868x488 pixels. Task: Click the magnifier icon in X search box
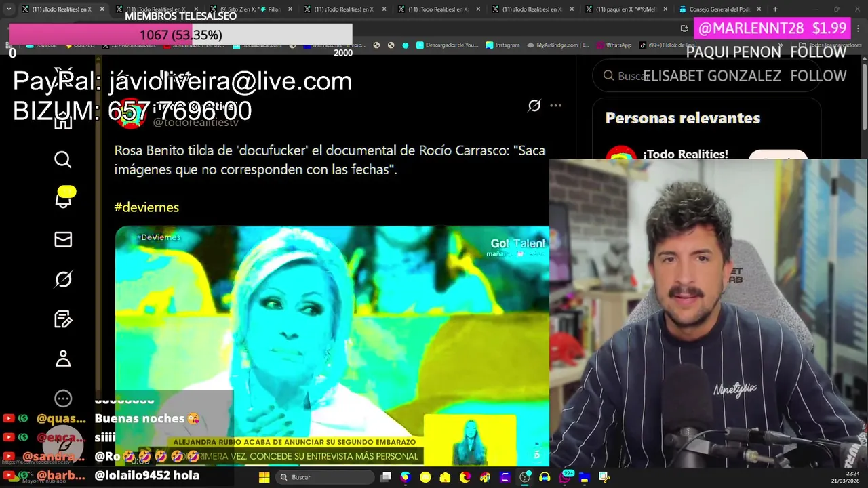pos(608,76)
